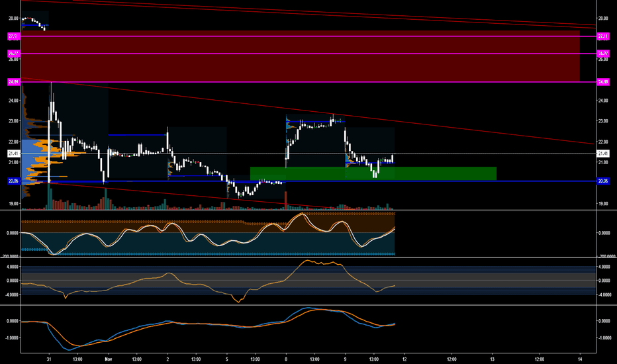Click the 12 date label on the time axis
Image resolution: width=617 pixels, height=364 pixels.
click(404, 359)
